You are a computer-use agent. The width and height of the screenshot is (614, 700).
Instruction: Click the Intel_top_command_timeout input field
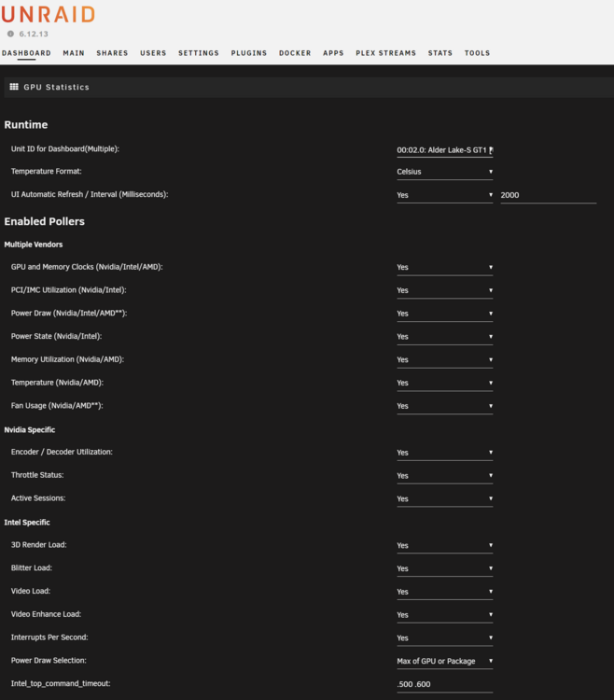point(445,685)
